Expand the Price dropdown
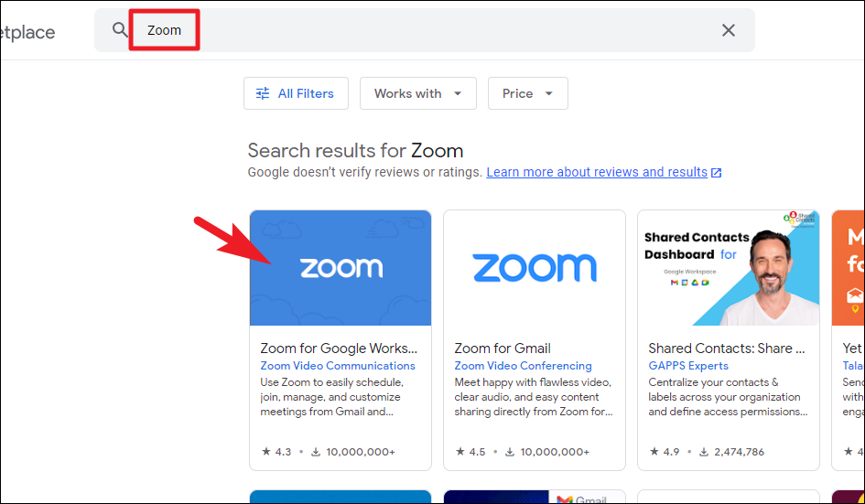The image size is (865, 504). [x=527, y=93]
